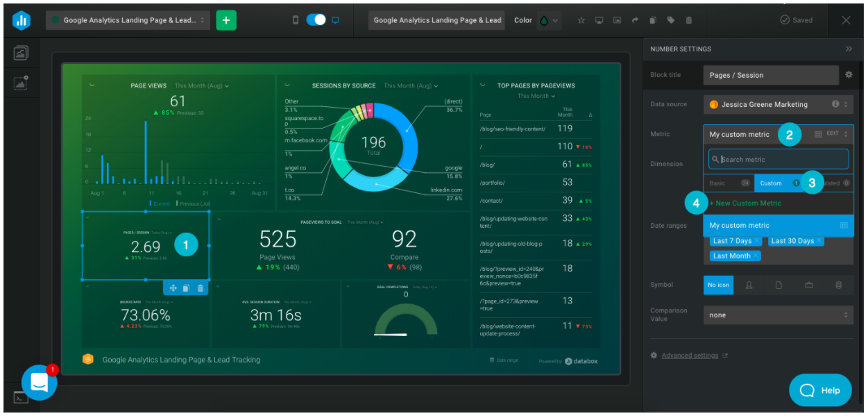
Task: Open the Advanced settings link
Action: point(690,356)
